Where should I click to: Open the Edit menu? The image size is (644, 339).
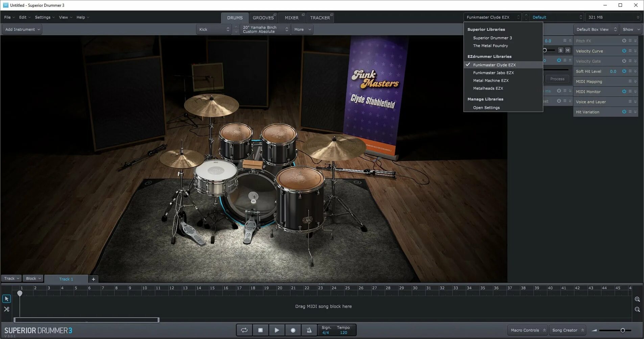(25, 17)
